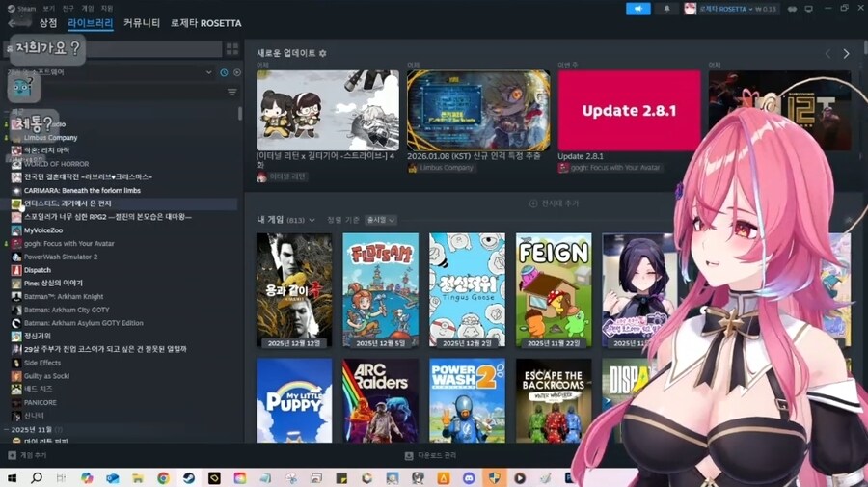This screenshot has width=868, height=487.
Task: Select CARIMARA: Beneath the forlorn limbs
Action: (x=82, y=190)
